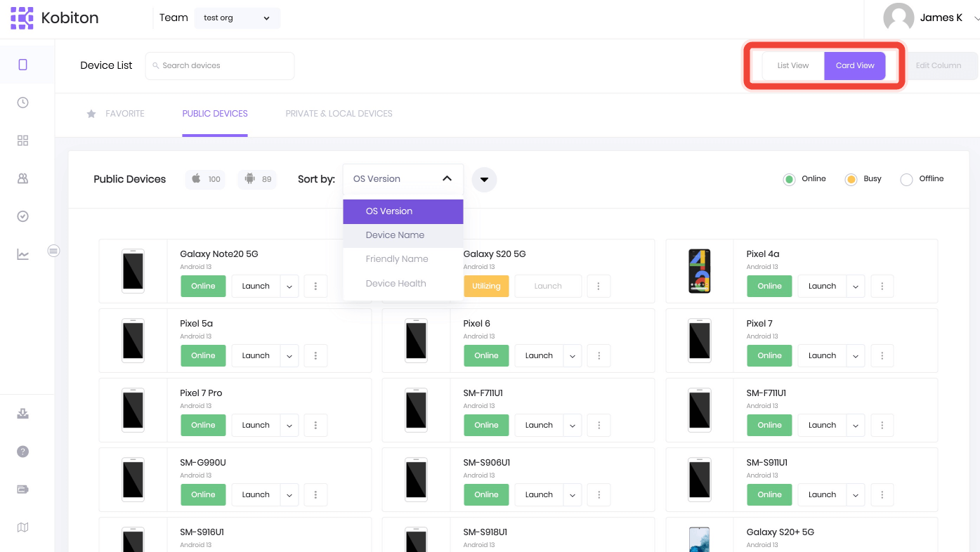Click Utilizing status on Galaxy S20 5G

coord(486,286)
